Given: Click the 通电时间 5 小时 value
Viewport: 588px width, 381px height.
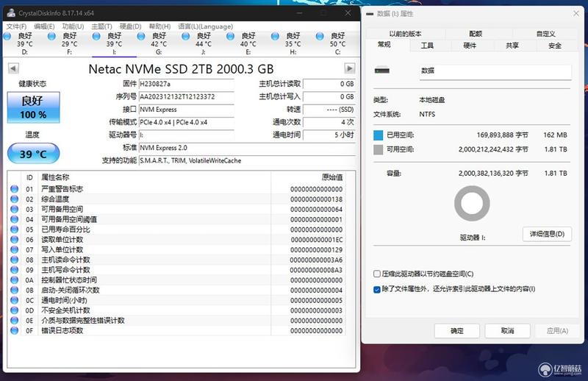Looking at the screenshot, I should pyautogui.click(x=329, y=135).
